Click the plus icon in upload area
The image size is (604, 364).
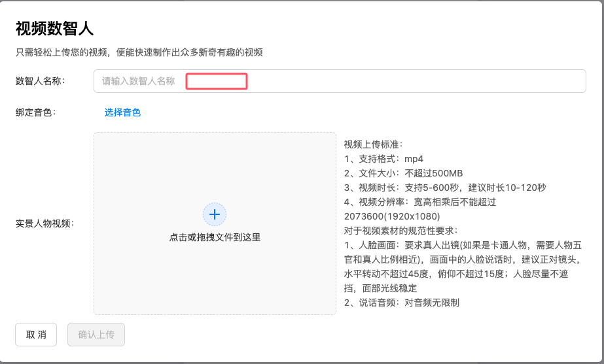point(215,214)
